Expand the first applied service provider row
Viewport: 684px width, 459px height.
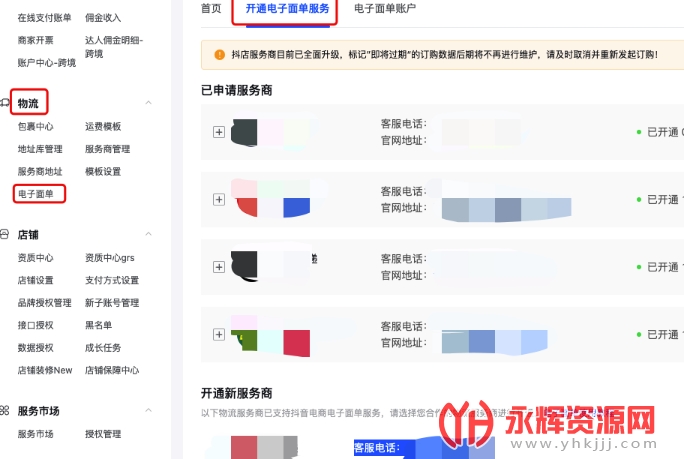219,132
